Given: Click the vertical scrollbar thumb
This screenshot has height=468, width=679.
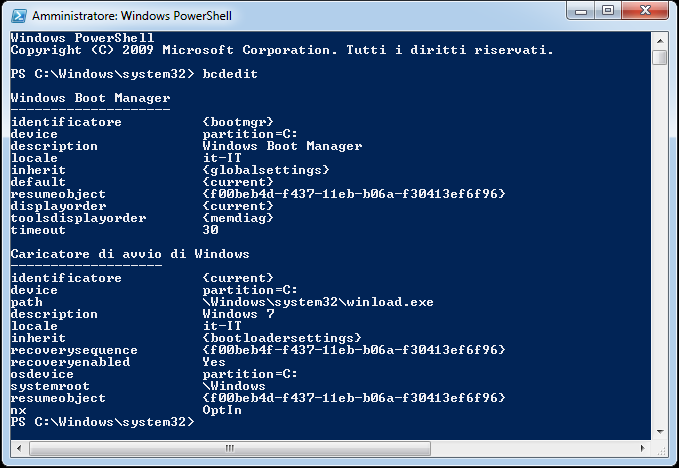Looking at the screenshot, I should pyautogui.click(x=659, y=57).
